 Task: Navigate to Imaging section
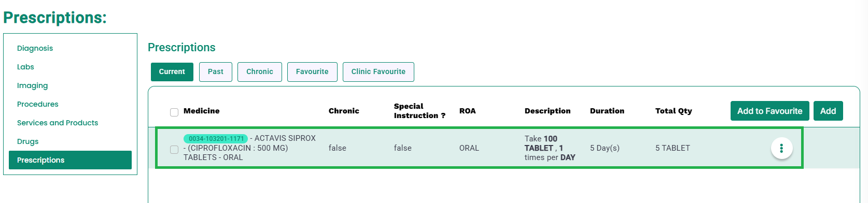coord(32,85)
